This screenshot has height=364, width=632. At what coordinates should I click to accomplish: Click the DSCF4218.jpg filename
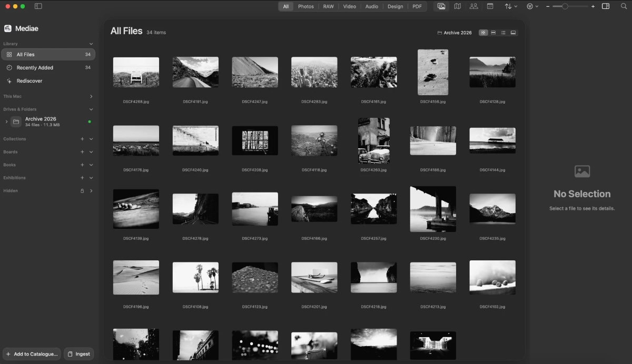point(374,307)
